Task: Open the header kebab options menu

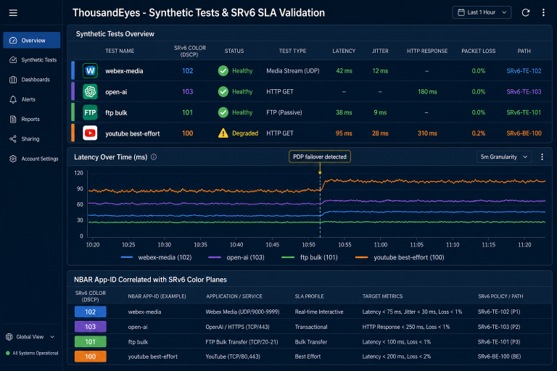Action: (x=543, y=13)
